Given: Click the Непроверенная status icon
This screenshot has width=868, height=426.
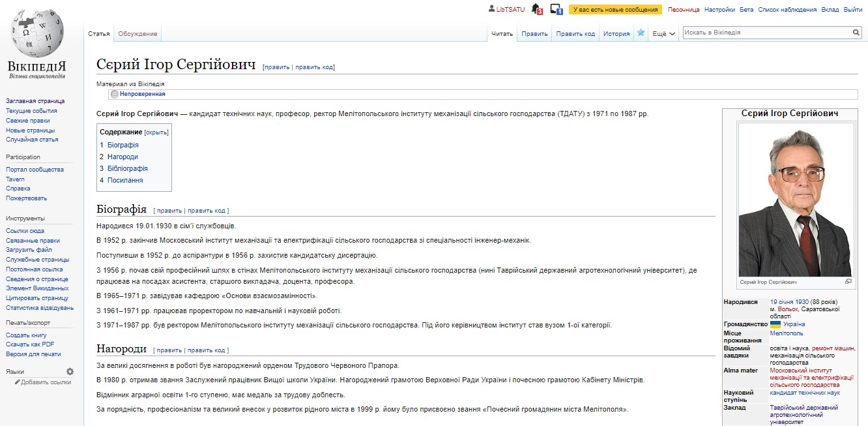Looking at the screenshot, I should point(115,94).
